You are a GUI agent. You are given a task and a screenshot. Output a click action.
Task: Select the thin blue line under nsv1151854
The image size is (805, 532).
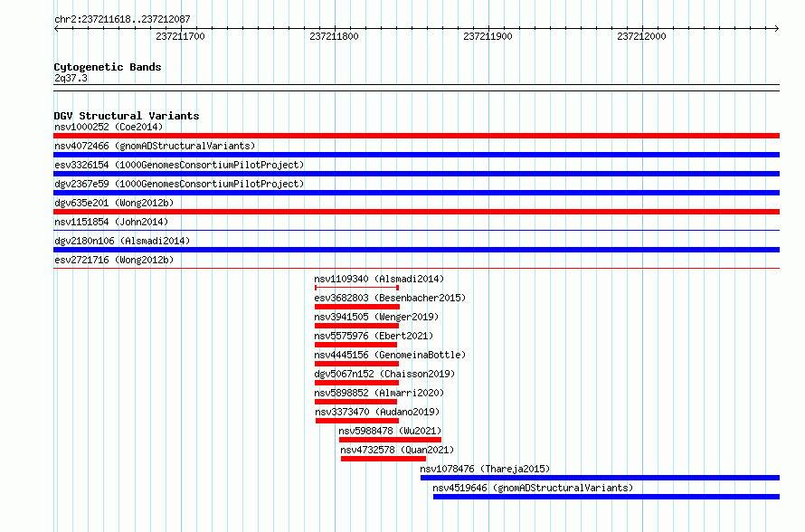pos(416,230)
